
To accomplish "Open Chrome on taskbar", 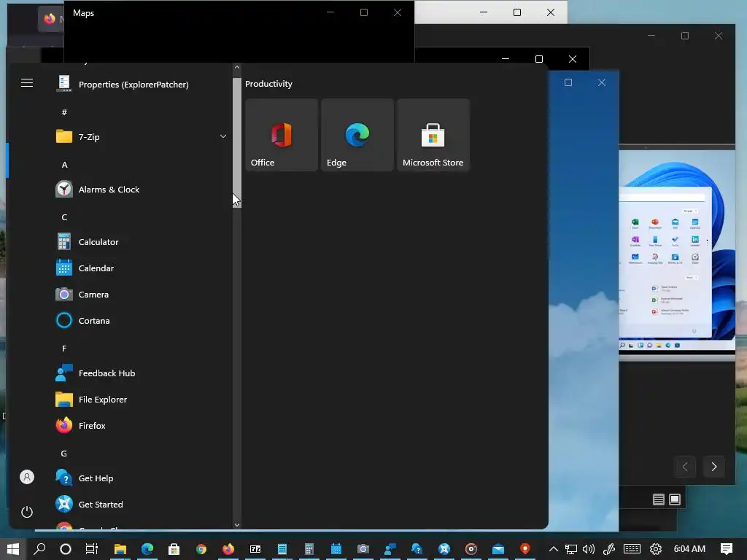I will click(x=201, y=549).
